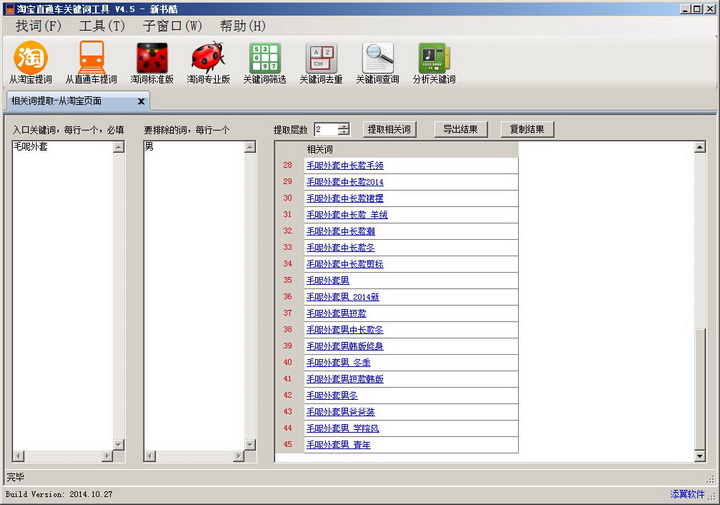
Task: Click right arrow of 入口关键词 horizontal scrollbar
Action: (107, 456)
